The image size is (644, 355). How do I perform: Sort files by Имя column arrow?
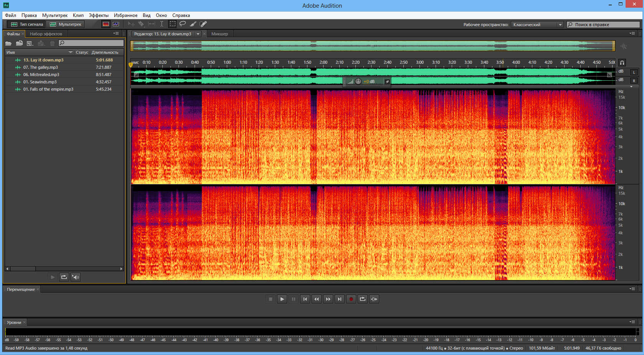click(x=71, y=52)
